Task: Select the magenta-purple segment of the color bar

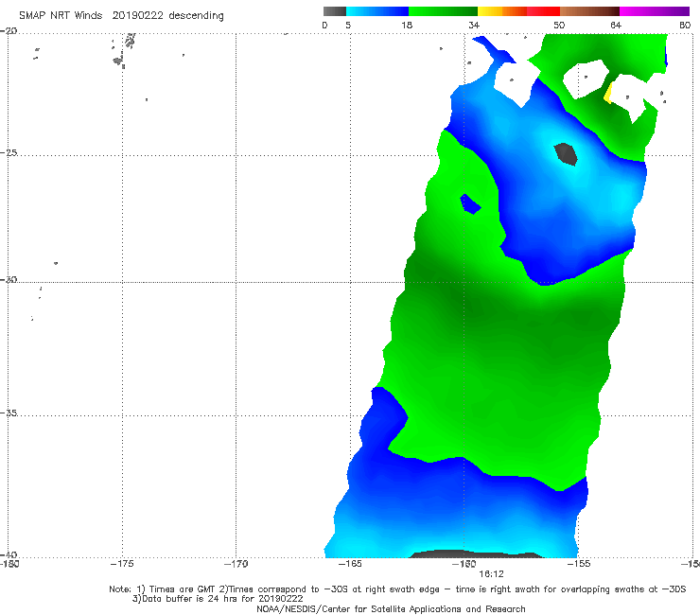Action: (655, 11)
